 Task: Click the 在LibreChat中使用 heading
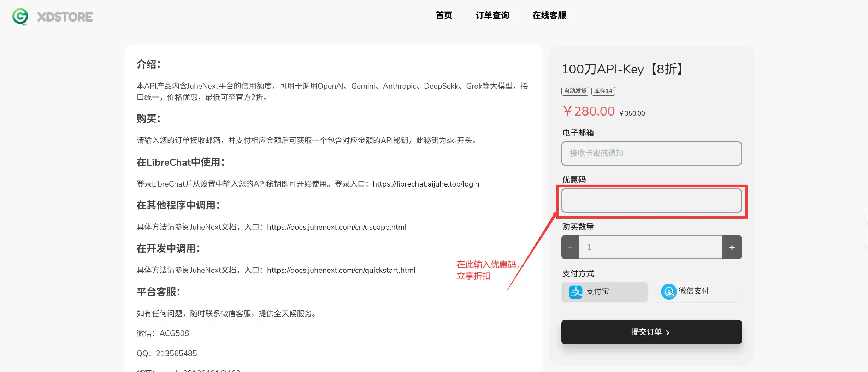[181, 163]
